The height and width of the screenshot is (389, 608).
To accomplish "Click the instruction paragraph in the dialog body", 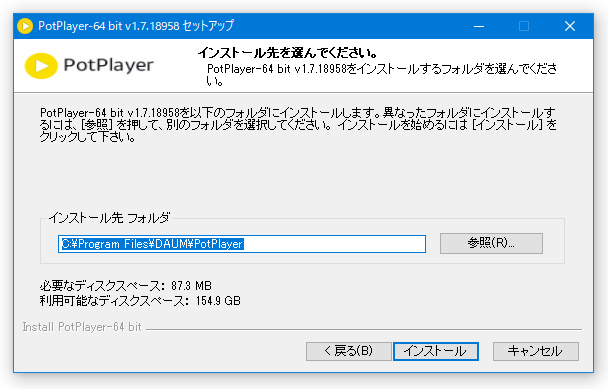I will 298,125.
